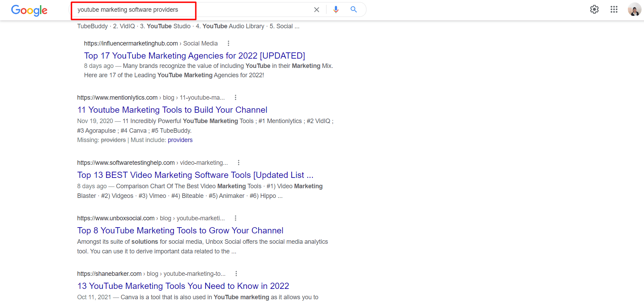Viewport: 644px width, 302px height.
Task: Open Top 13 BEST Video Marketing Software link
Action: coord(195,175)
